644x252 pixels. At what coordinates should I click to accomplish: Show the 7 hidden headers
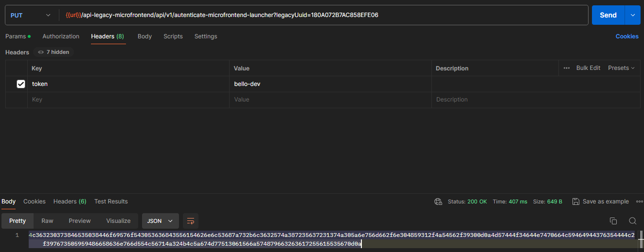(54, 52)
